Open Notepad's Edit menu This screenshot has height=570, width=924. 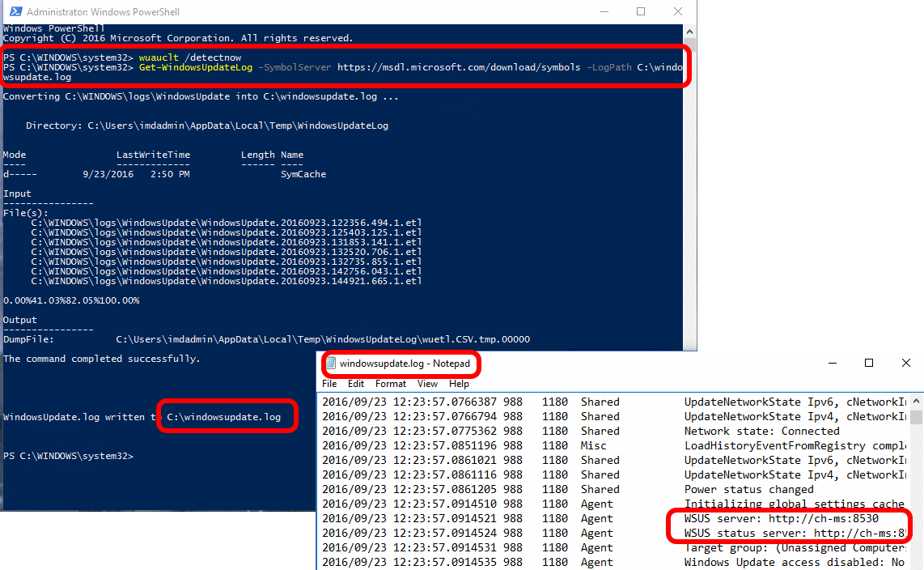click(356, 384)
